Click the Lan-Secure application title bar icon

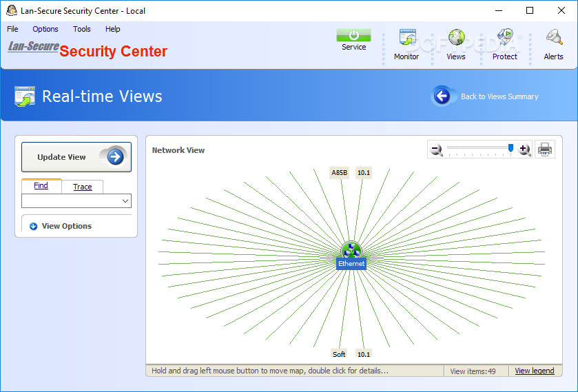click(12, 10)
